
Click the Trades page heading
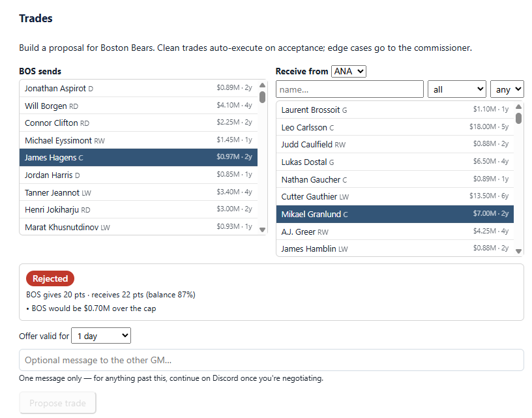click(x=36, y=18)
